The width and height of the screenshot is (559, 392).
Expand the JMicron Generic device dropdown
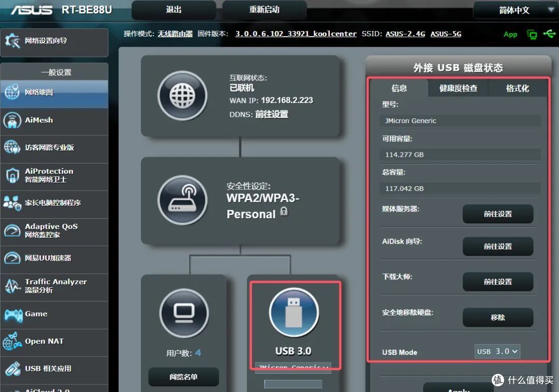coord(293,368)
